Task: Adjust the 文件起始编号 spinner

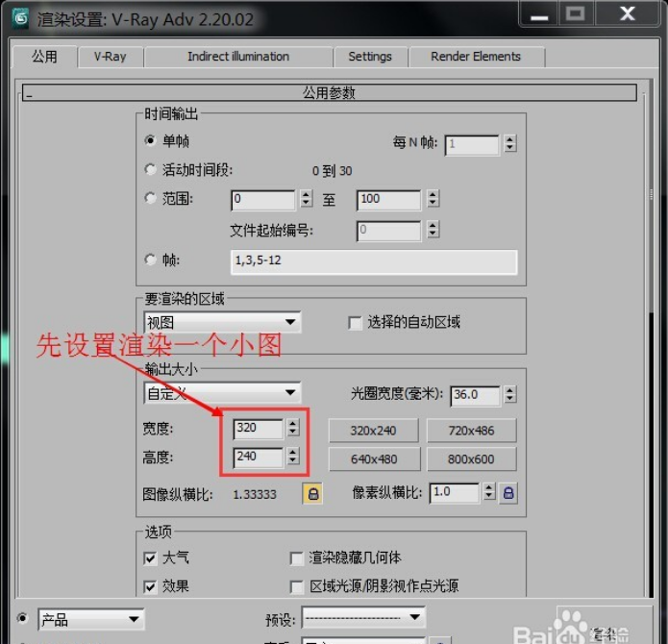Action: pos(433,229)
